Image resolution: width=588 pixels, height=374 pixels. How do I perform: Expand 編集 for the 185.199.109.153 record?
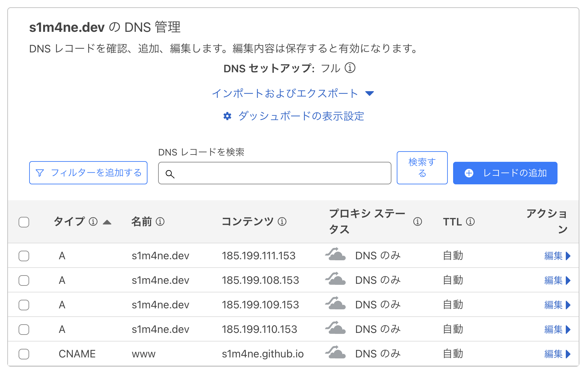coord(557,305)
